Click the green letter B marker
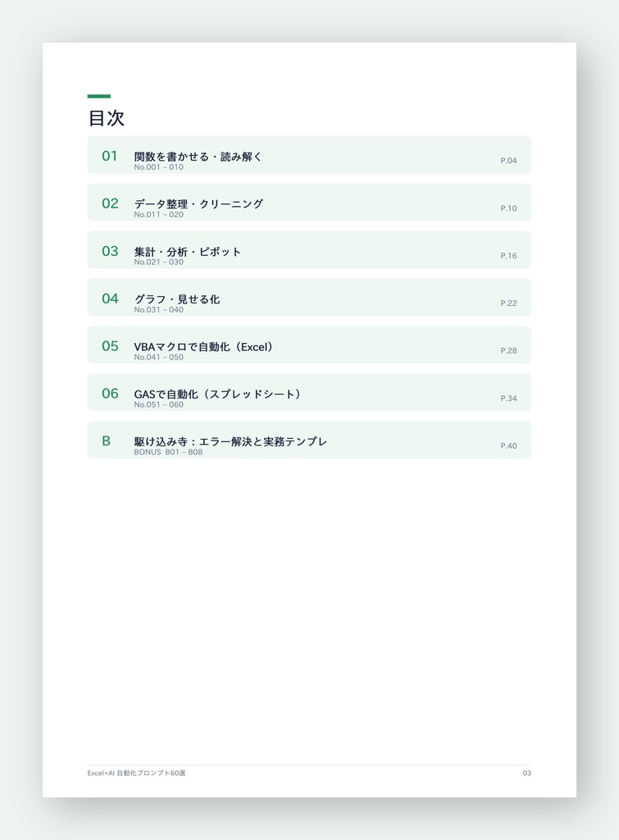 [106, 441]
